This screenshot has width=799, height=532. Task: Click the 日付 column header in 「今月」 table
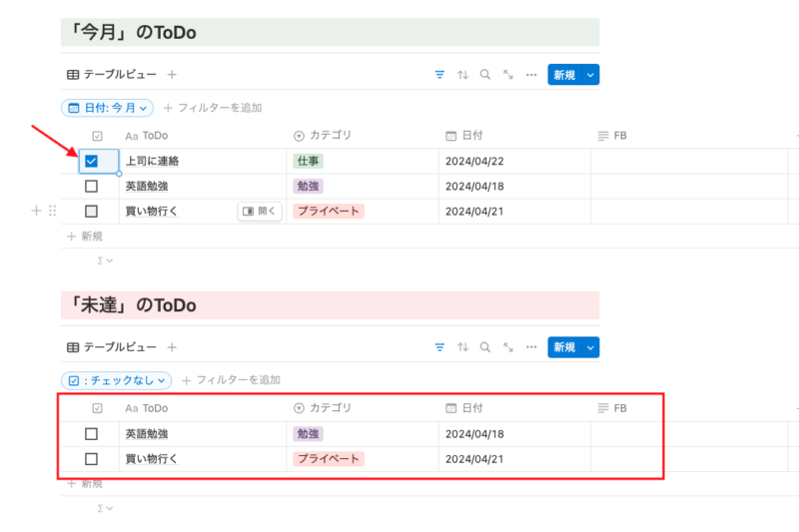[464, 136]
